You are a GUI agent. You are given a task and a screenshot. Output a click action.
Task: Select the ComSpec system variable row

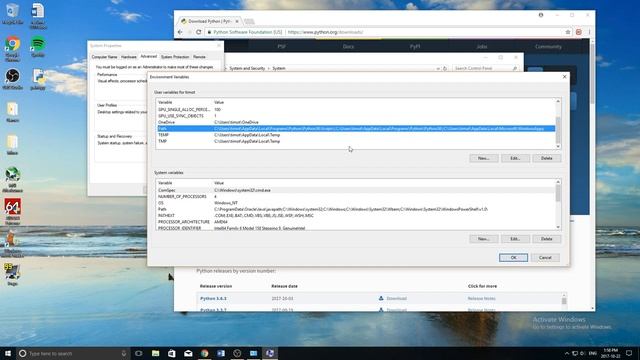click(356, 190)
